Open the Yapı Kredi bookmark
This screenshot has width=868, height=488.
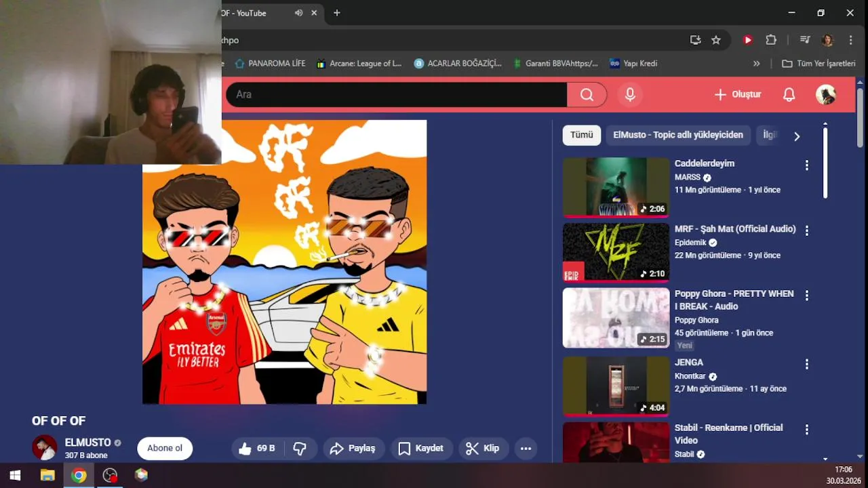[633, 64]
